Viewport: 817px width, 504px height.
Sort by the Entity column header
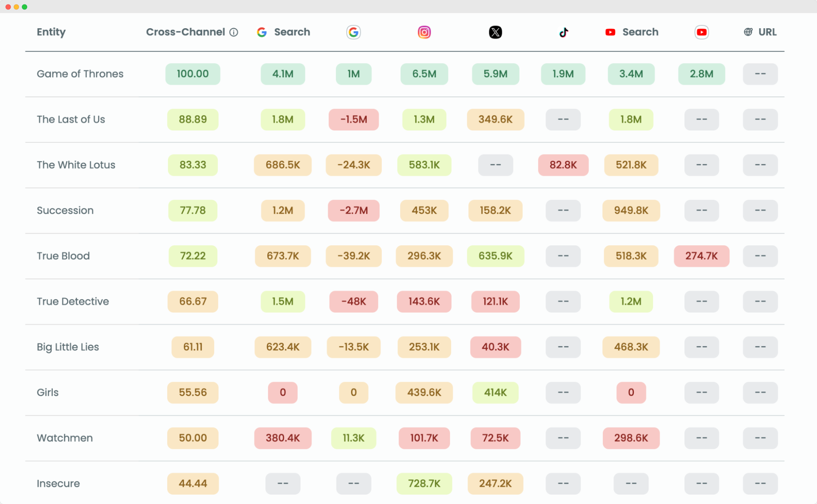tap(51, 32)
